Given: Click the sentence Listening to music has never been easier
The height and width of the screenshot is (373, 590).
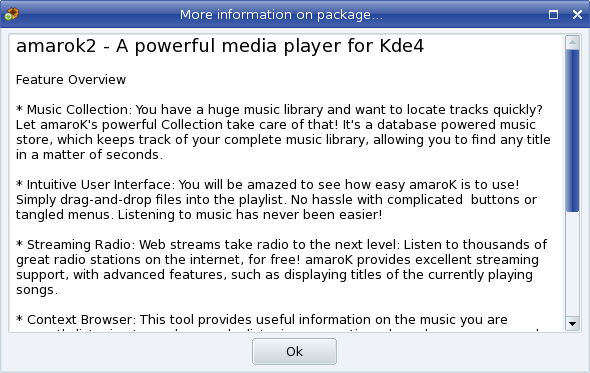Looking at the screenshot, I should (x=250, y=215).
